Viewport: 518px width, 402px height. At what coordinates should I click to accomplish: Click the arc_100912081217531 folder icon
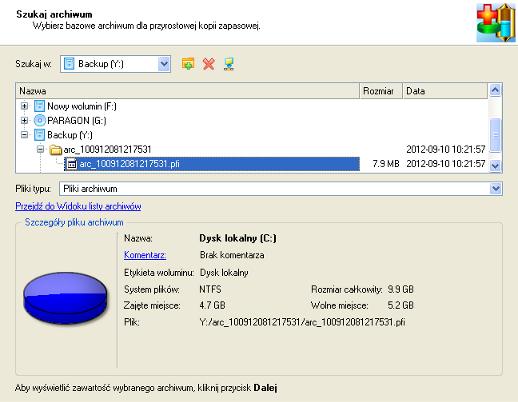click(x=56, y=150)
